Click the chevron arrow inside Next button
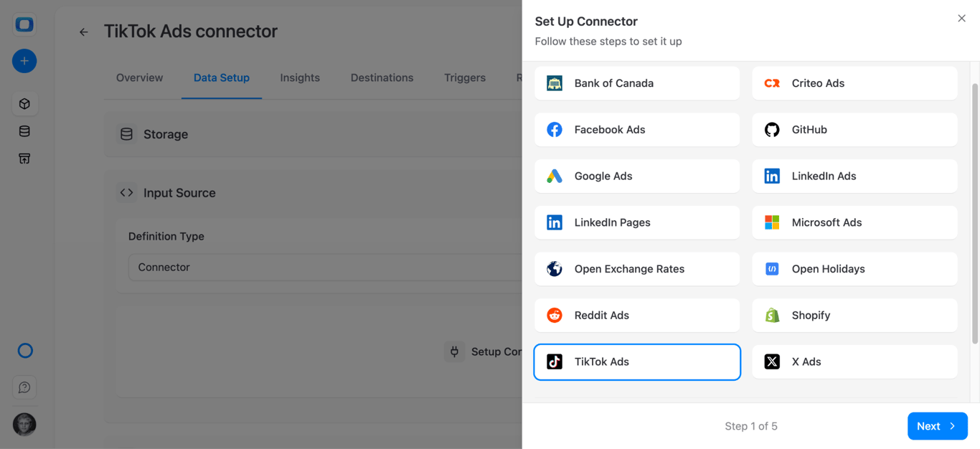Screen dimensions: 980x449 tap(953, 426)
